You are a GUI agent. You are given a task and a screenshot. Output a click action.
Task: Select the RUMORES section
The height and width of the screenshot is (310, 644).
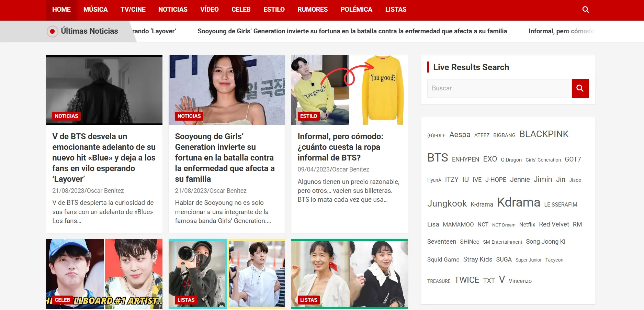pyautogui.click(x=312, y=9)
